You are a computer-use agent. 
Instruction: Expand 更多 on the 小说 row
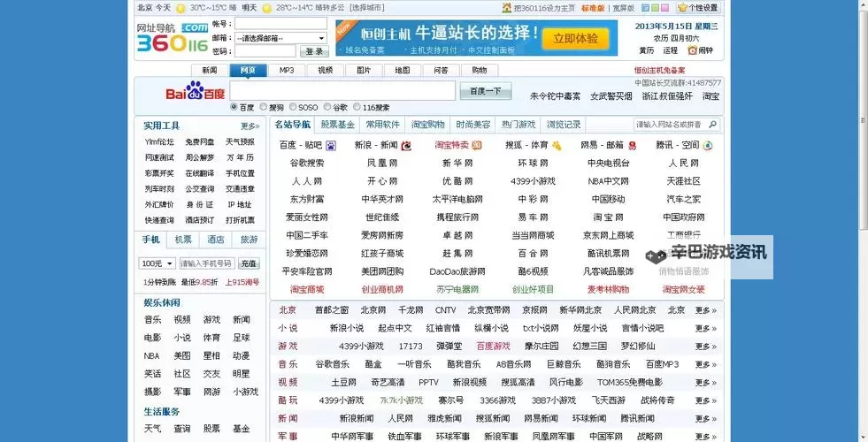706,329
